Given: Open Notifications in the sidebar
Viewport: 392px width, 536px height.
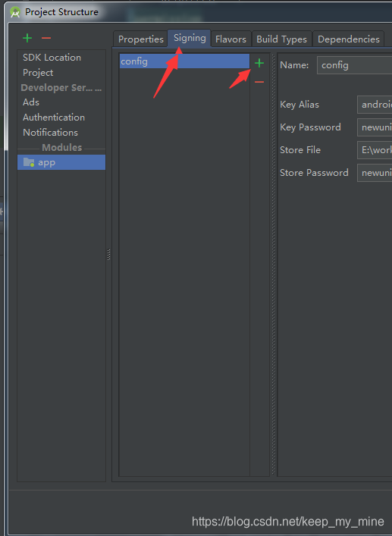Looking at the screenshot, I should (x=50, y=132).
